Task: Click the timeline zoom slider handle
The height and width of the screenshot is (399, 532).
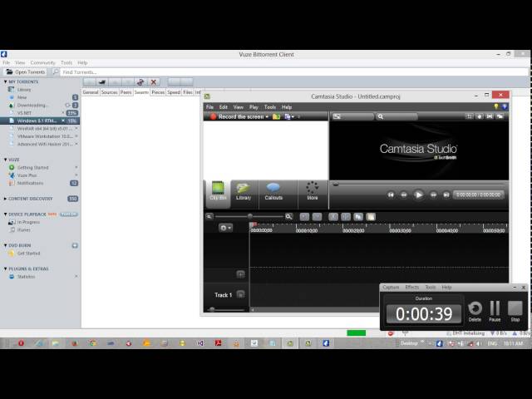Action: tap(250, 216)
